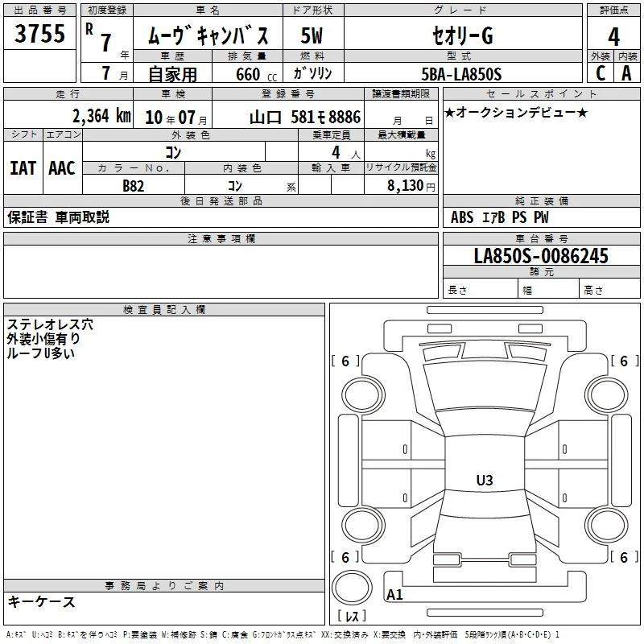
Task: Click the [レス] spare tire label
Action: point(352,615)
